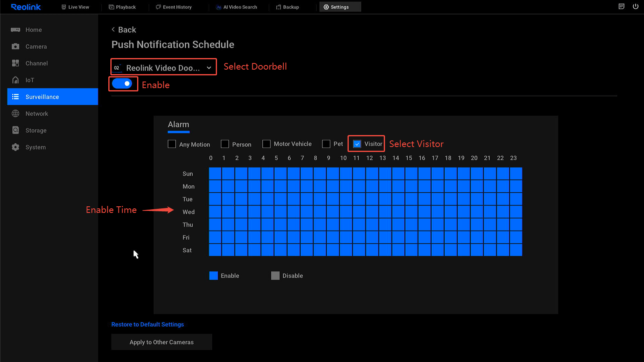Enable the Motor Vehicle checkbox
Viewport: 644px width, 362px height.
(x=266, y=144)
